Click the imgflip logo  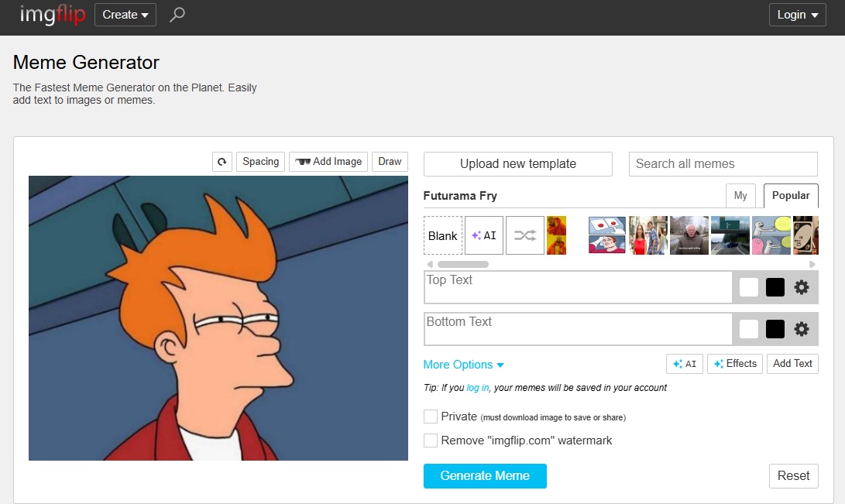coord(53,15)
